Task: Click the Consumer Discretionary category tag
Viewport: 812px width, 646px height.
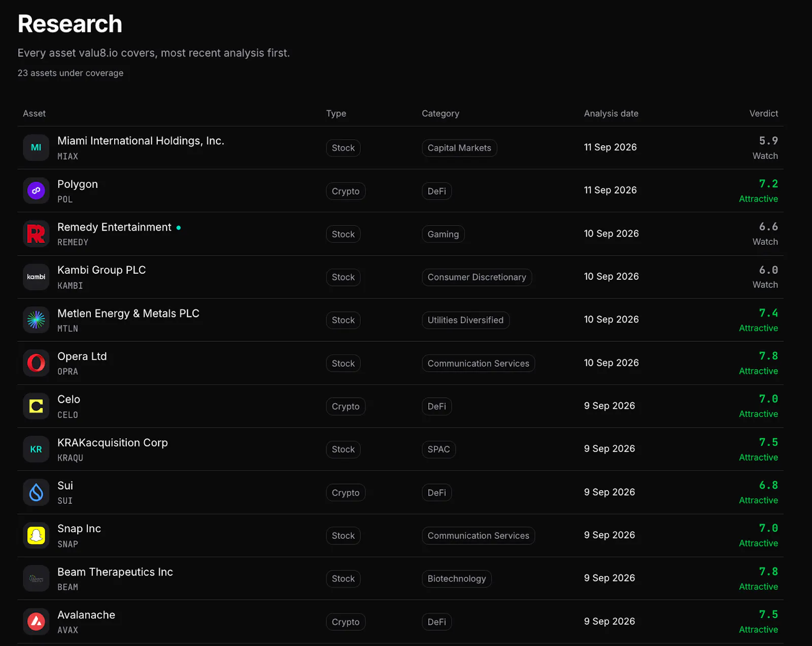Action: tap(477, 277)
